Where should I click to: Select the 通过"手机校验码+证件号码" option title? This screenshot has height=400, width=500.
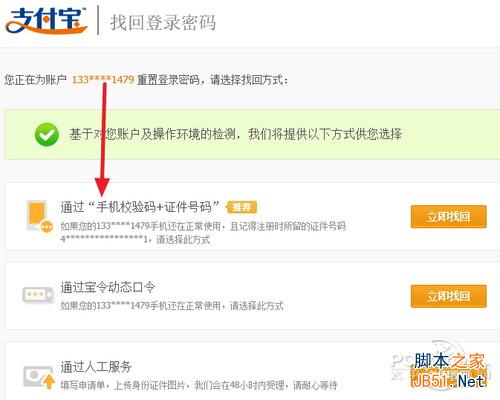point(140,207)
